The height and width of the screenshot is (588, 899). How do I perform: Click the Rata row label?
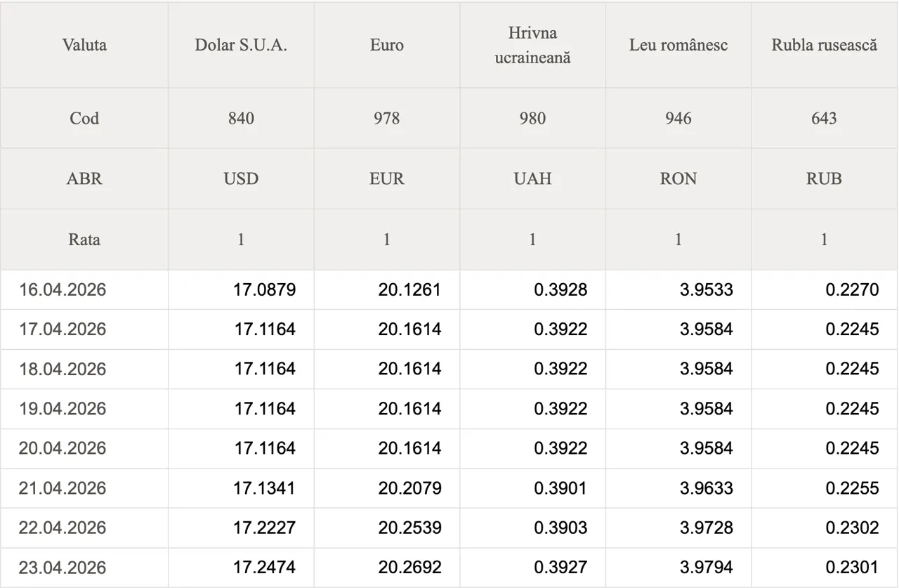pos(84,240)
